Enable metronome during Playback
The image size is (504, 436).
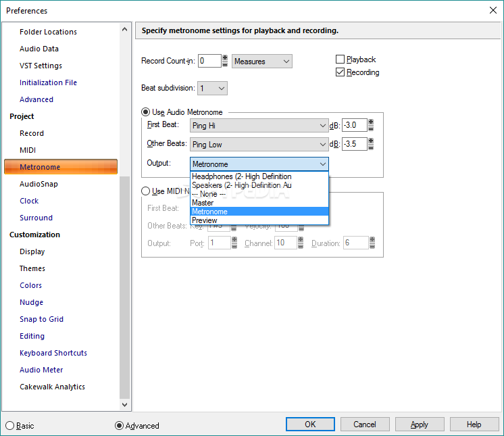coord(340,59)
